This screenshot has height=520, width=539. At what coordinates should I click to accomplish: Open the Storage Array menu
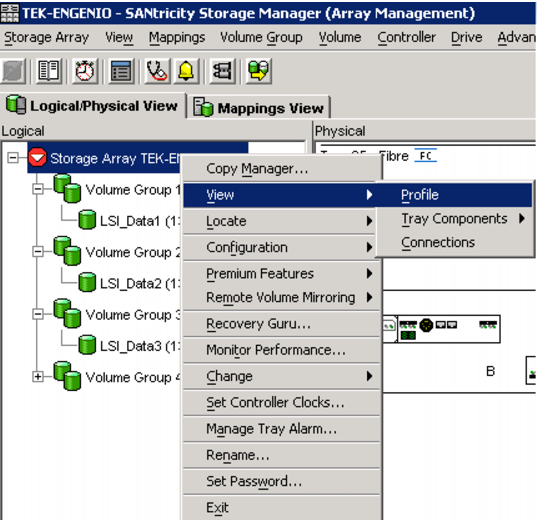pos(46,37)
